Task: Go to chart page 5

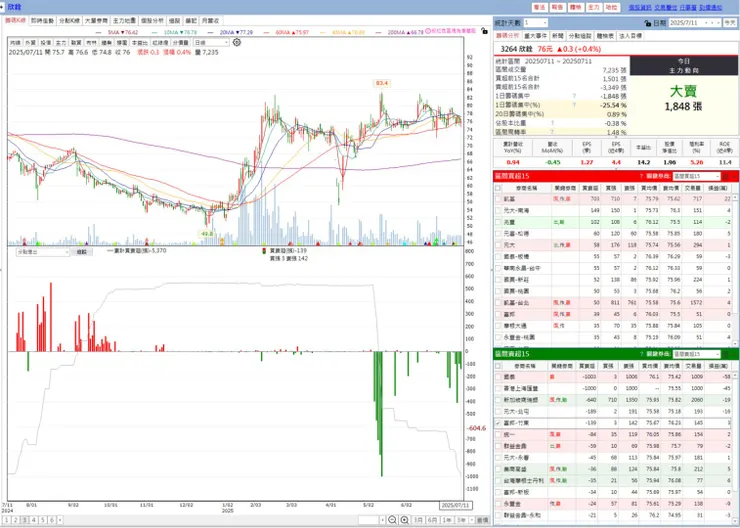Action: [42, 520]
